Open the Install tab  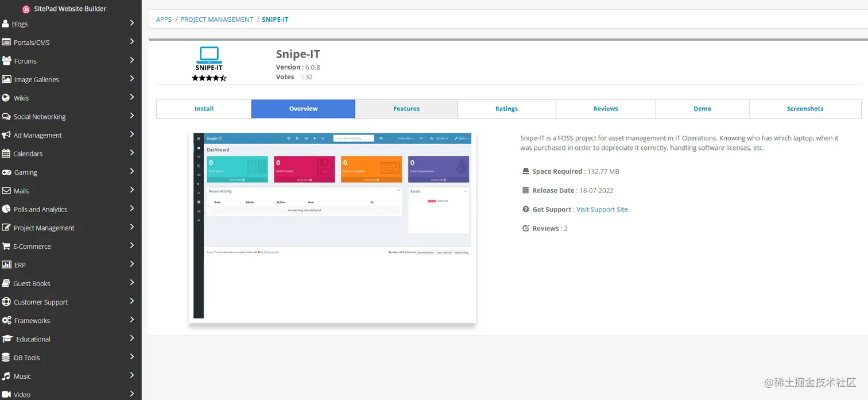click(204, 109)
